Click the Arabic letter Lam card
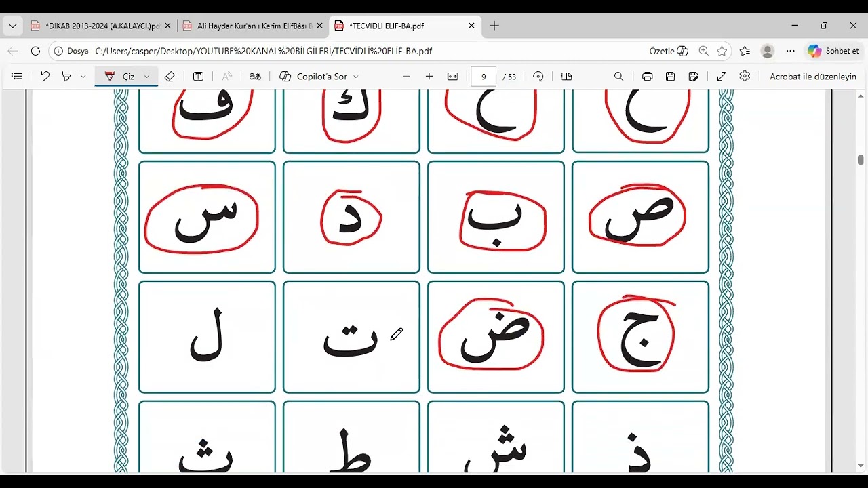 (x=207, y=337)
